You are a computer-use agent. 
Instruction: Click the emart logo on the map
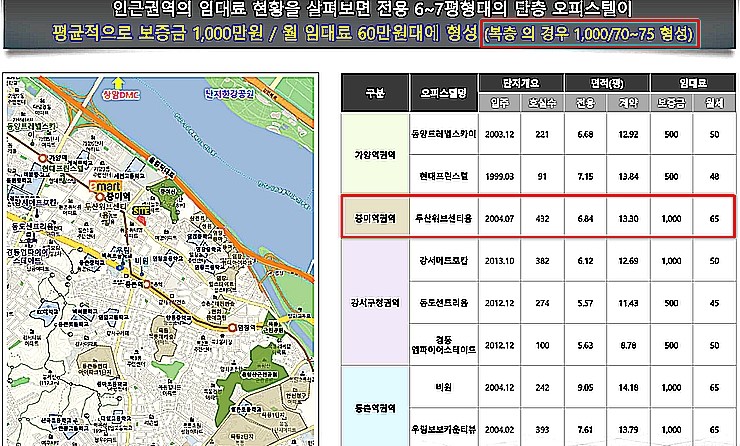click(x=106, y=186)
